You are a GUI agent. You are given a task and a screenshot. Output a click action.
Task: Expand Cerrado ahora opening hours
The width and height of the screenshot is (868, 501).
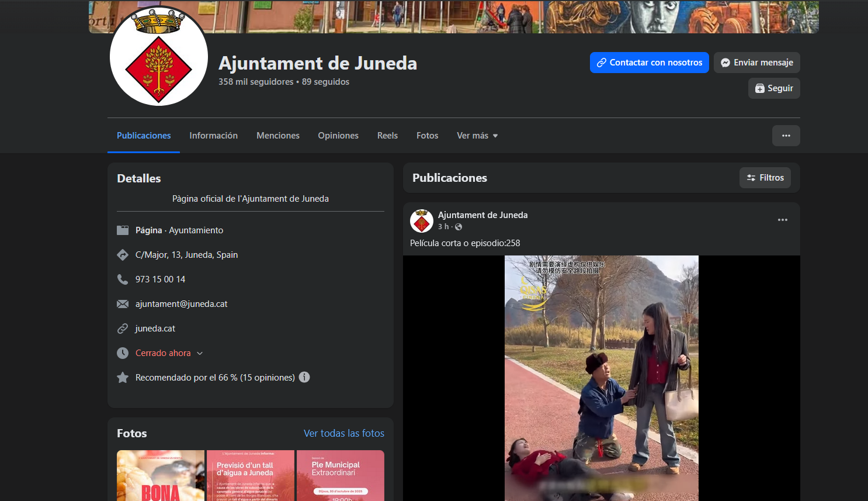(x=169, y=353)
